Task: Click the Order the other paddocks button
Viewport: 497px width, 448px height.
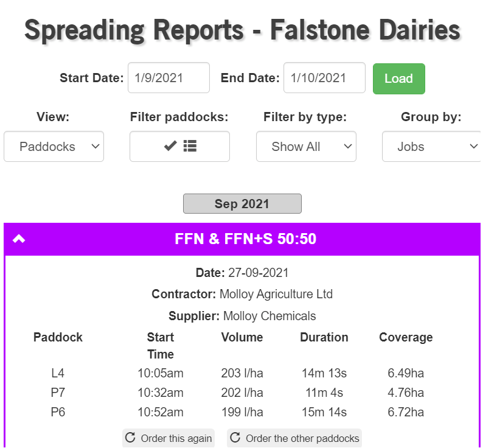Action: (x=294, y=438)
